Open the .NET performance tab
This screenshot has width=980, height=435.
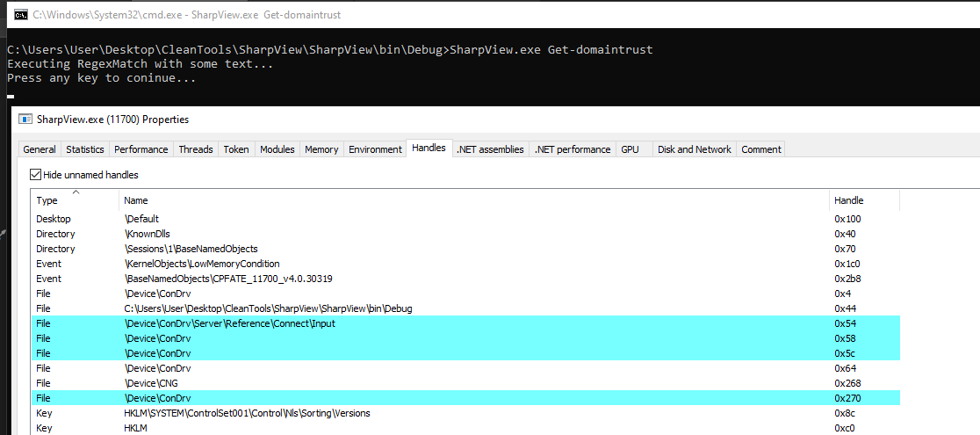572,149
